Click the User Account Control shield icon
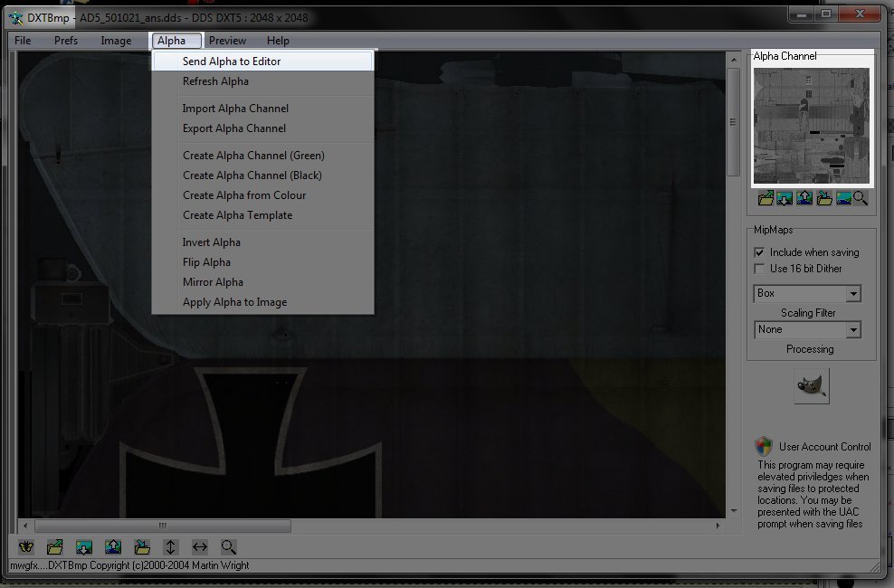Viewport: 894px width, 588px height. point(764,446)
